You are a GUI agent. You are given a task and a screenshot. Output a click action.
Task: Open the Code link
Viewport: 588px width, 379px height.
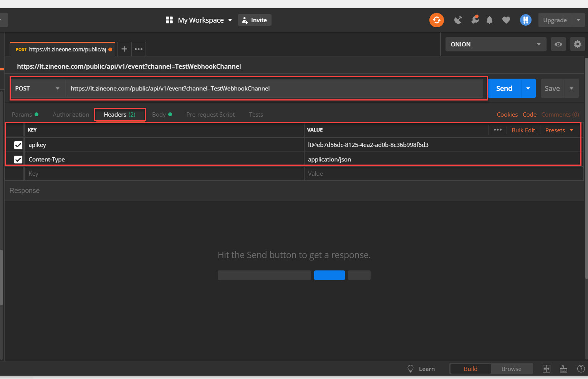click(x=529, y=115)
